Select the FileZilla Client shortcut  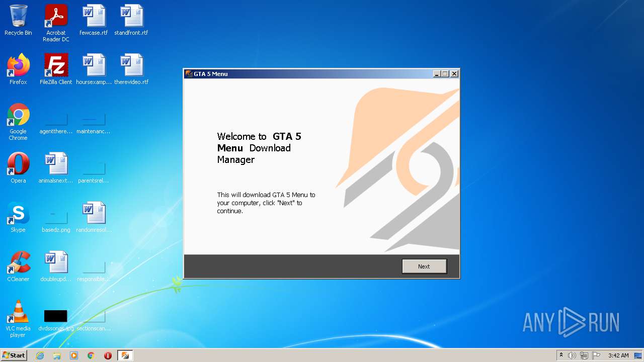point(56,69)
